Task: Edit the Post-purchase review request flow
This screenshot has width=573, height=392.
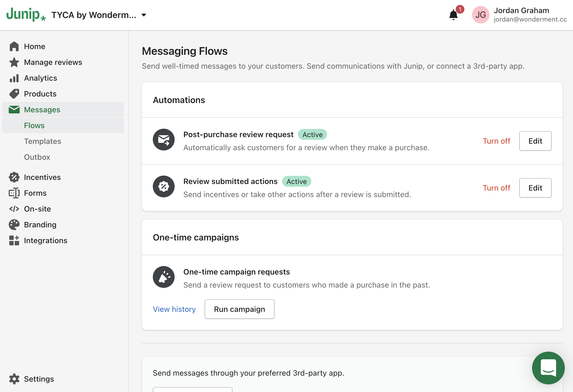Action: [535, 141]
